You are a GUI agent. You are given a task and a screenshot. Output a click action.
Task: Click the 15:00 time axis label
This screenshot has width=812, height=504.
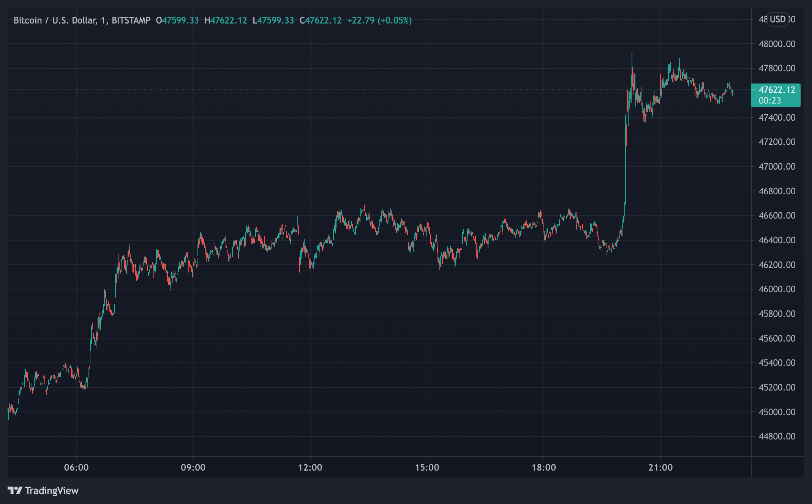tap(427, 467)
